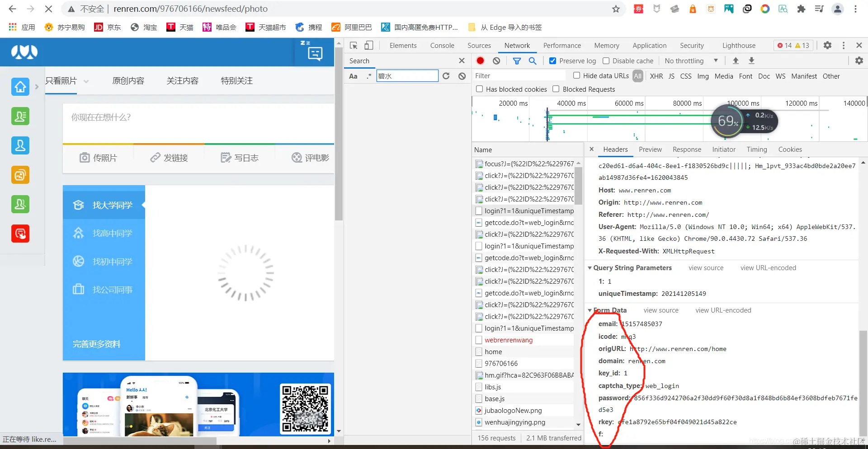Image resolution: width=868 pixels, height=449 pixels.
Task: Open DevTools more options menu
Action: click(844, 45)
